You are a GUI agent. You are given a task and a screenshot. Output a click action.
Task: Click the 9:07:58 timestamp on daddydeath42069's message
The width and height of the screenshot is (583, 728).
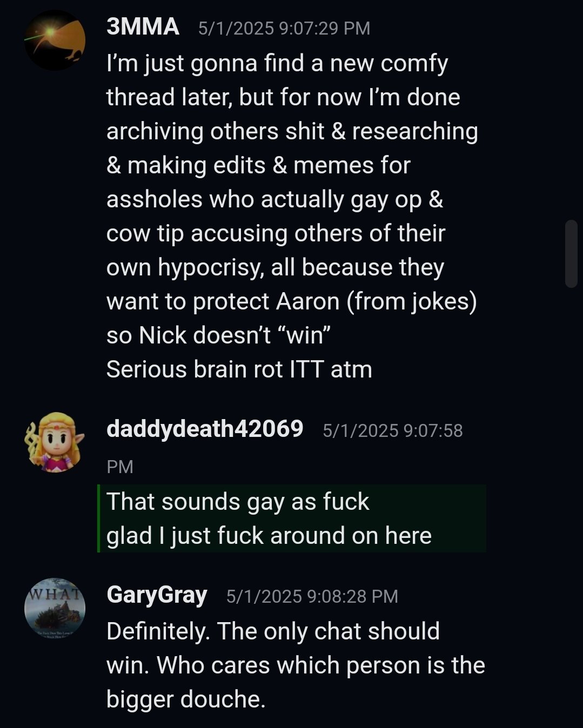393,430
